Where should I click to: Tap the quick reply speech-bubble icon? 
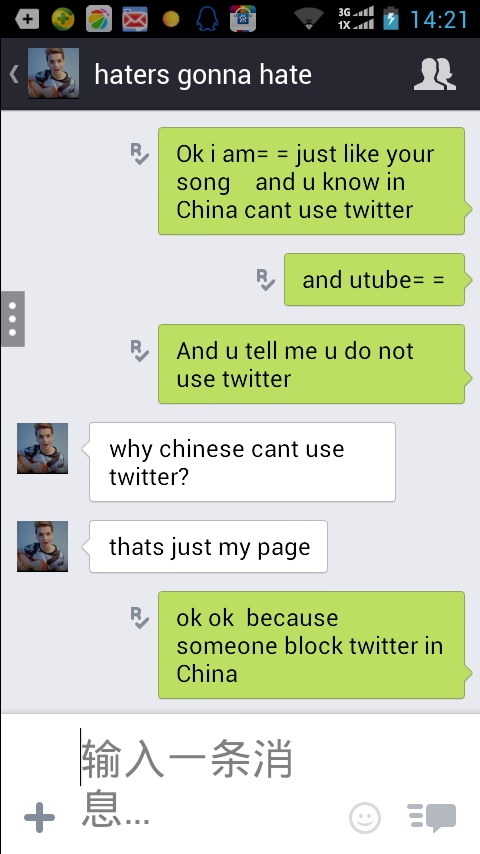(x=432, y=817)
